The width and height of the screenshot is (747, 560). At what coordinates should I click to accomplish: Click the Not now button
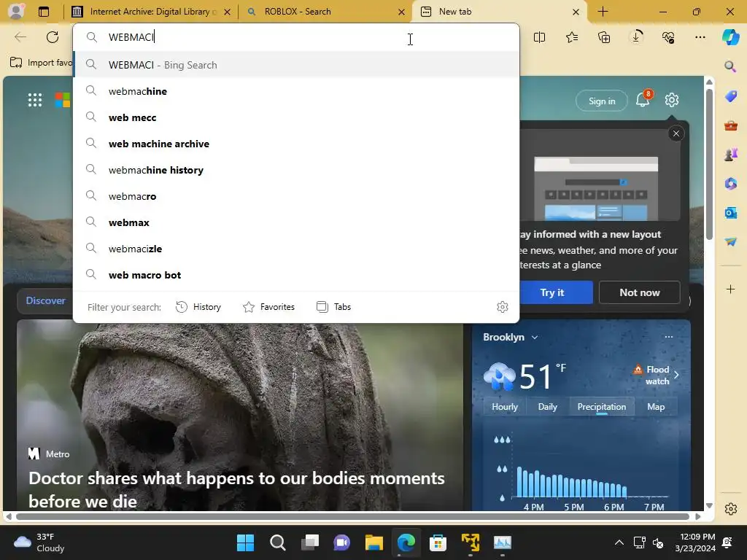[639, 292]
